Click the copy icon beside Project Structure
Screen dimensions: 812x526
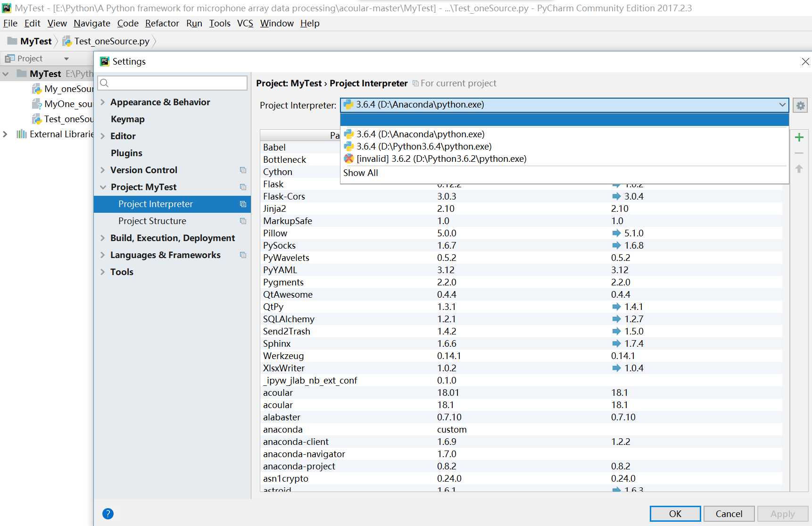(243, 221)
